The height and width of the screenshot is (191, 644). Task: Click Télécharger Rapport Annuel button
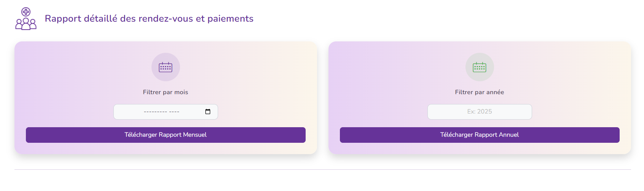(480, 135)
